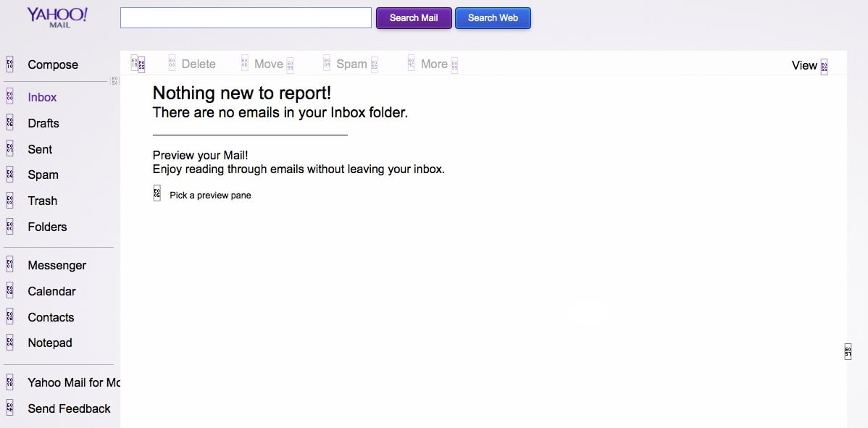Click the icon at the right edge of the mail pane
The image size is (868, 428).
[848, 352]
